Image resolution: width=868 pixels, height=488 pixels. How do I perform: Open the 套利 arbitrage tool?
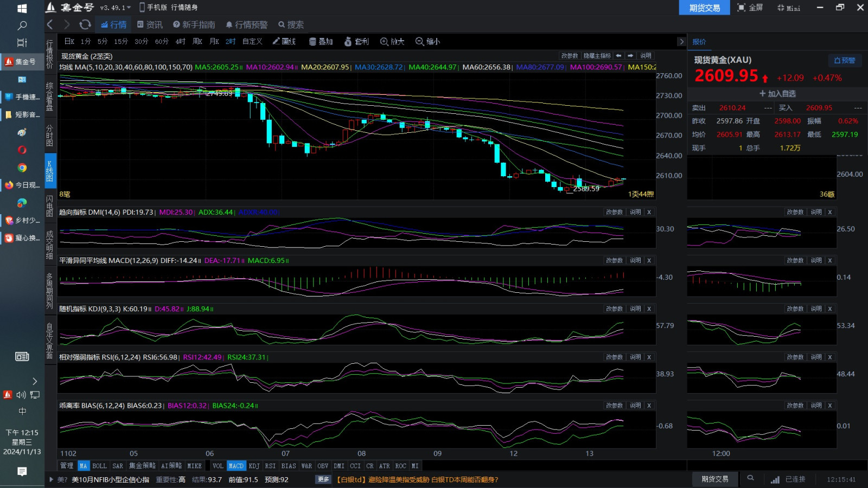pos(356,41)
